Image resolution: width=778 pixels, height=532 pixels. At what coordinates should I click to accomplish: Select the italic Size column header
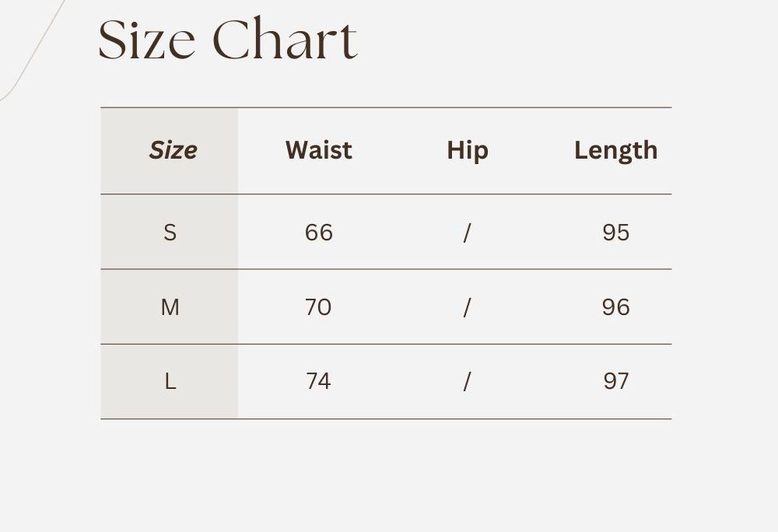pos(173,150)
